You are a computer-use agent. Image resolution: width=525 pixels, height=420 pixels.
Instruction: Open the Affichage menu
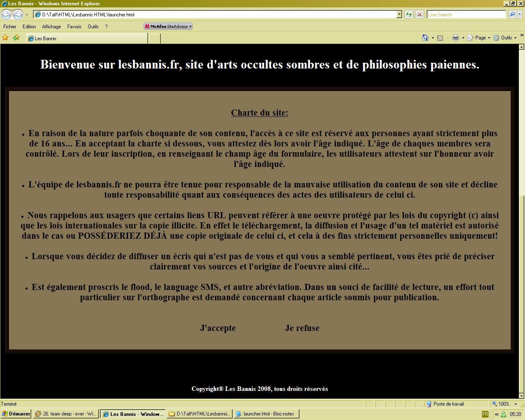point(51,26)
